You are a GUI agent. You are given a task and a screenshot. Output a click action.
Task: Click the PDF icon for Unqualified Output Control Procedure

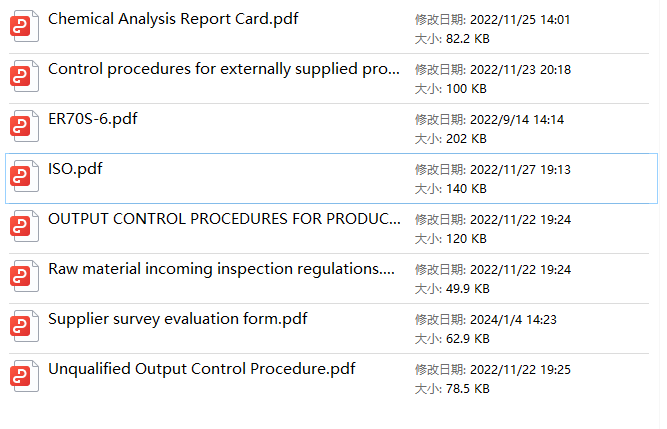(24, 377)
